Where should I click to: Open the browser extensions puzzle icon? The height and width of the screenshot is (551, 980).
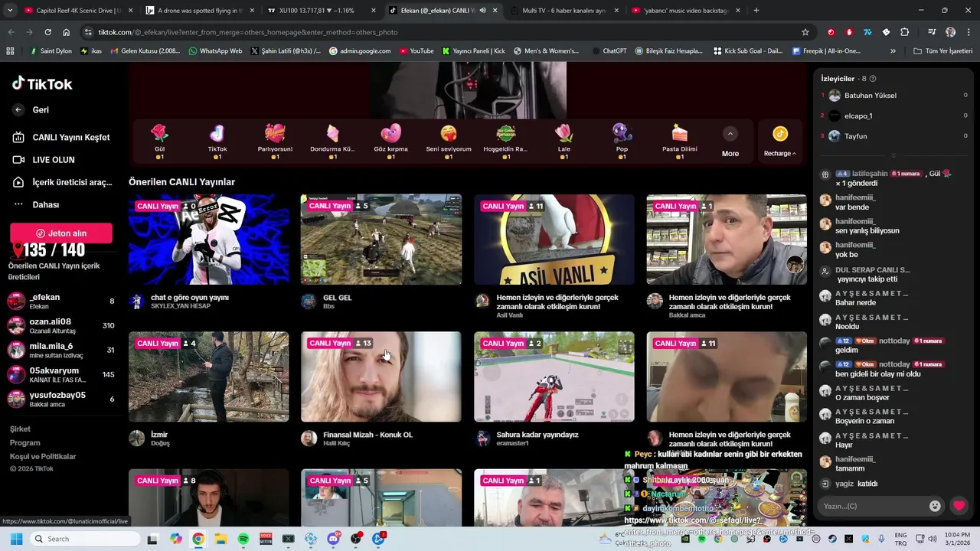(x=904, y=32)
